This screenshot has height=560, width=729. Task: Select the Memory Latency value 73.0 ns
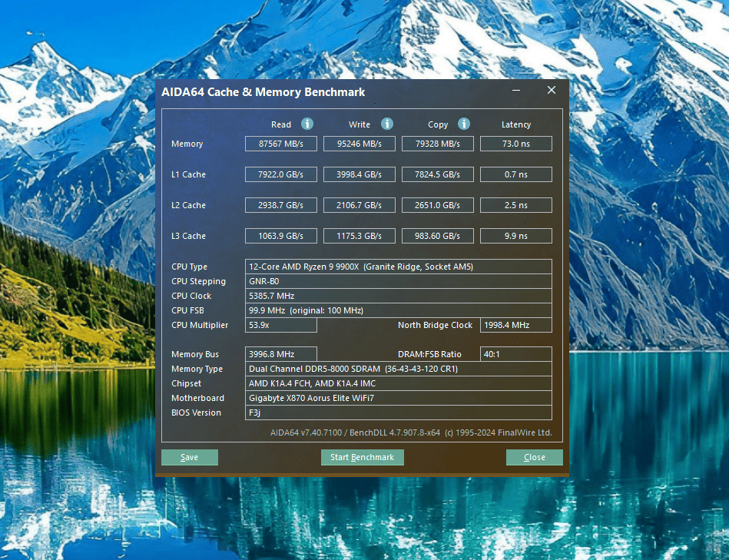pos(516,144)
